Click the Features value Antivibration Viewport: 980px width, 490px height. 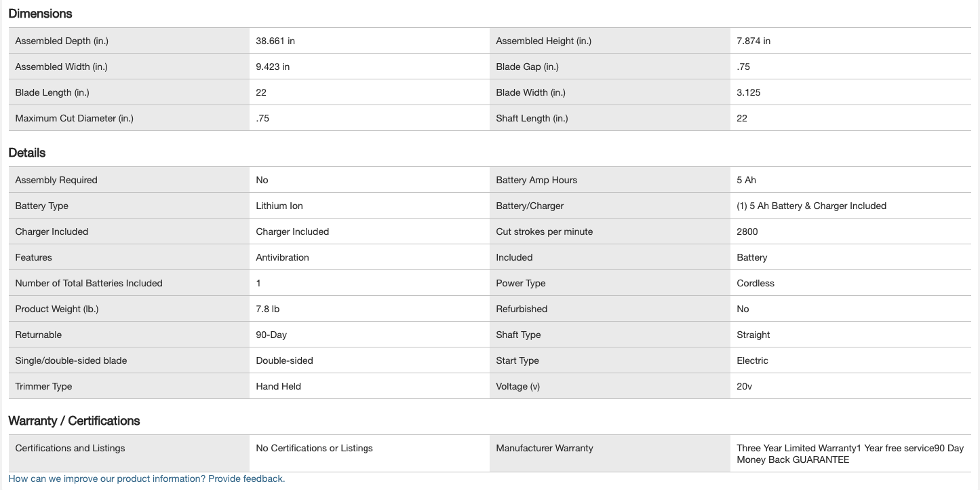click(282, 257)
